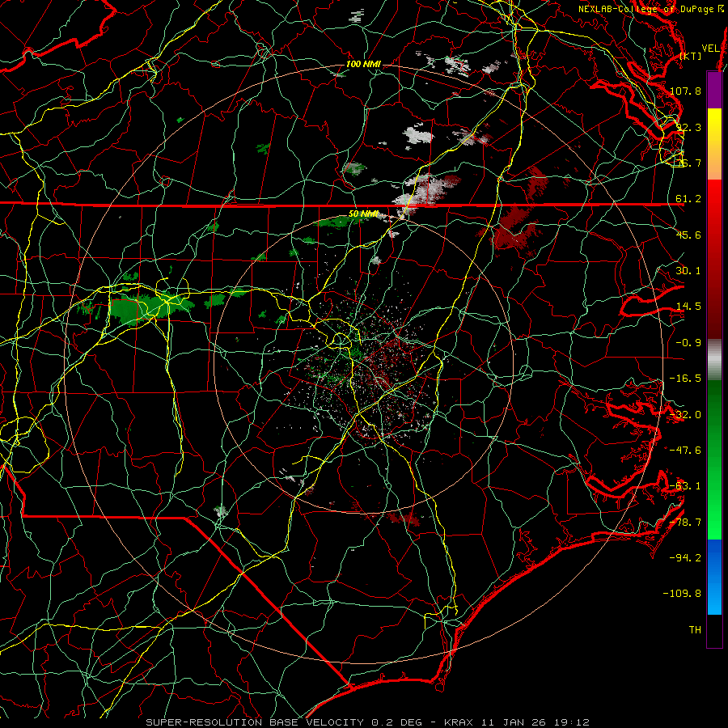Click the 61.2 scale value

[x=688, y=199]
